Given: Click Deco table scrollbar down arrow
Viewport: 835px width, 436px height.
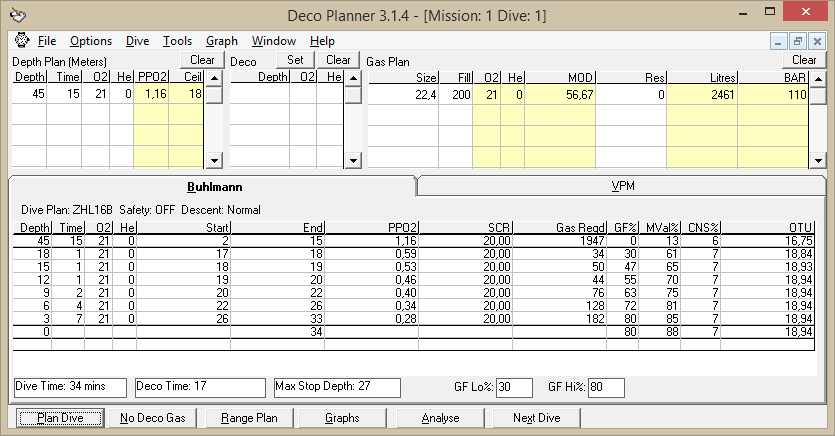Looking at the screenshot, I should [x=353, y=160].
